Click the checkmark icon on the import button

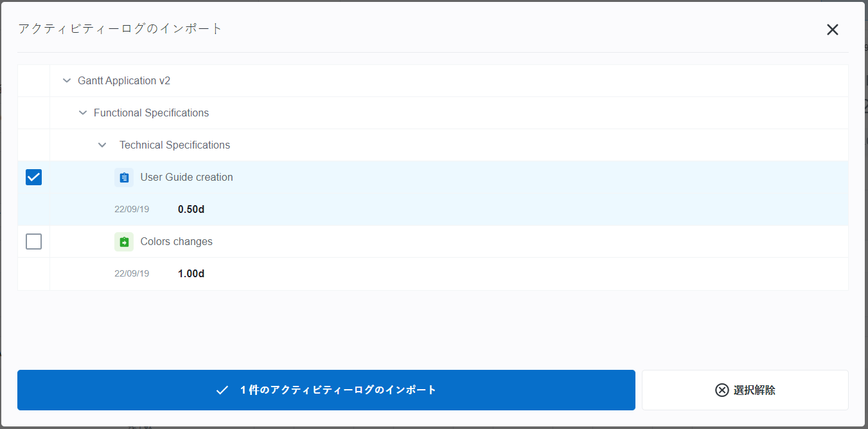pos(222,390)
